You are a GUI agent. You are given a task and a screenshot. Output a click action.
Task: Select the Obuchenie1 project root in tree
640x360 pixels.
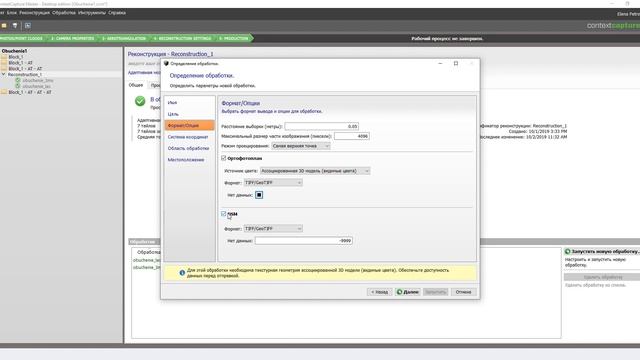tap(14, 51)
